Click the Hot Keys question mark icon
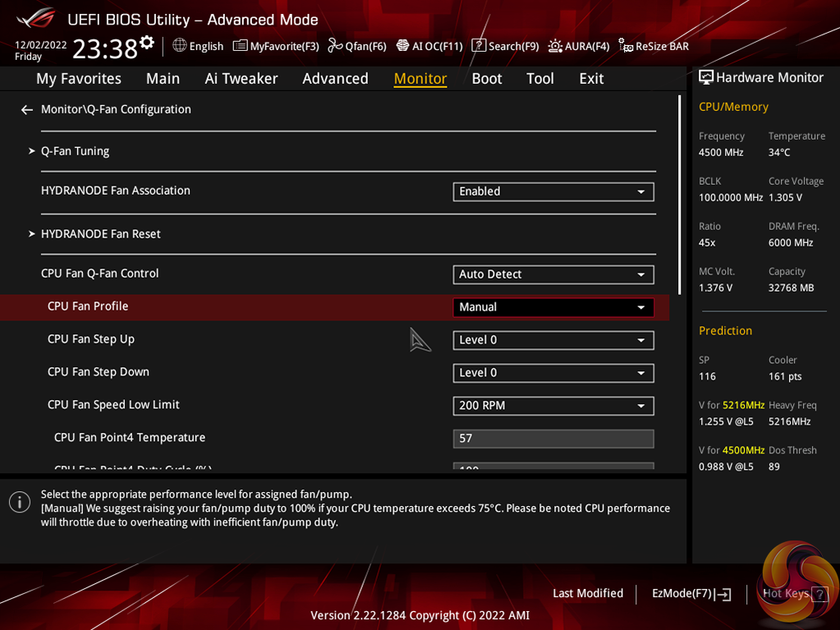The image size is (840, 630). [x=819, y=595]
